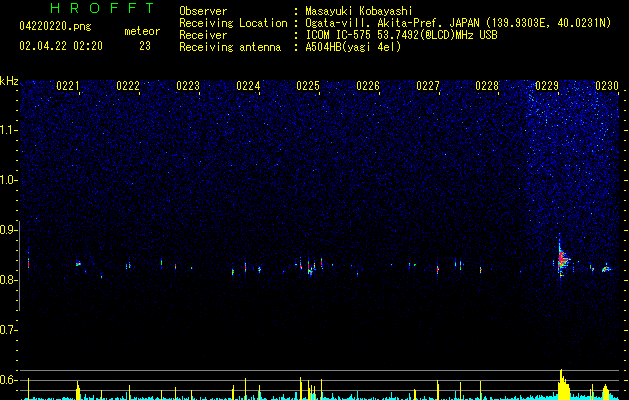Select the file name 04220220.png
The height and width of the screenshot is (400, 629).
coord(55,27)
